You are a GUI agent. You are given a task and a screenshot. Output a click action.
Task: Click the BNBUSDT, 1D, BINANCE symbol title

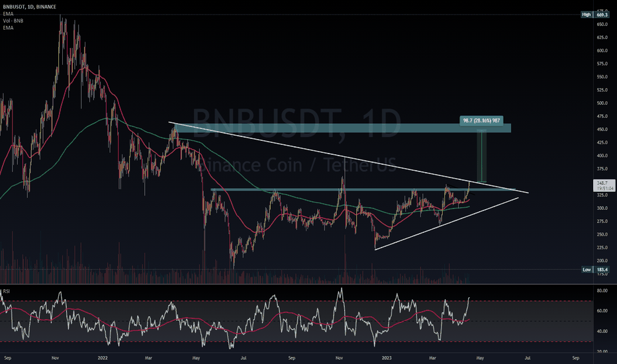(30, 7)
